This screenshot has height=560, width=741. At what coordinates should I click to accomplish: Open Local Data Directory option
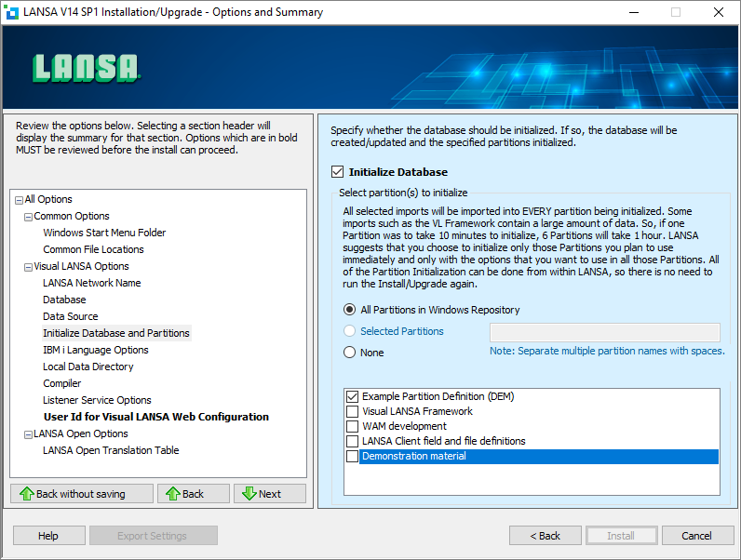88,367
